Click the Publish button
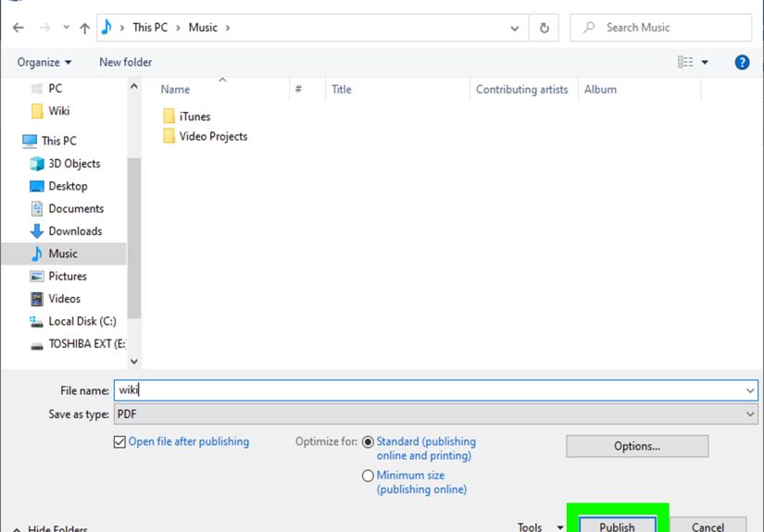Image resolution: width=764 pixels, height=532 pixels. click(x=617, y=526)
